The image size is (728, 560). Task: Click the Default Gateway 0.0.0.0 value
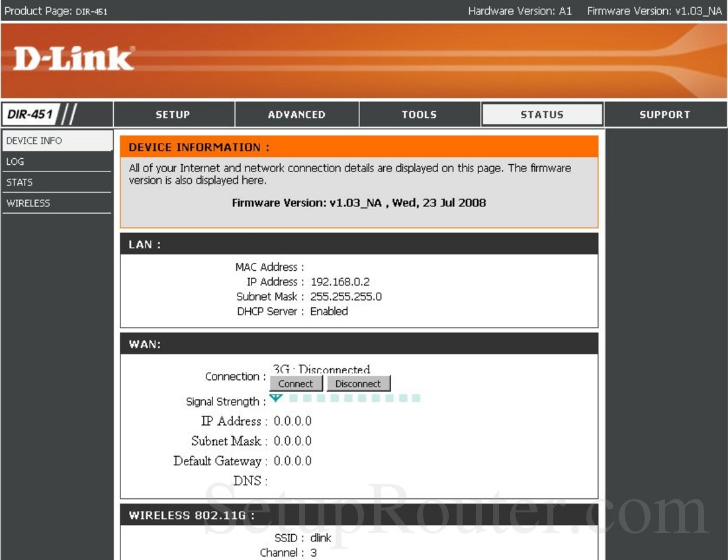293,461
